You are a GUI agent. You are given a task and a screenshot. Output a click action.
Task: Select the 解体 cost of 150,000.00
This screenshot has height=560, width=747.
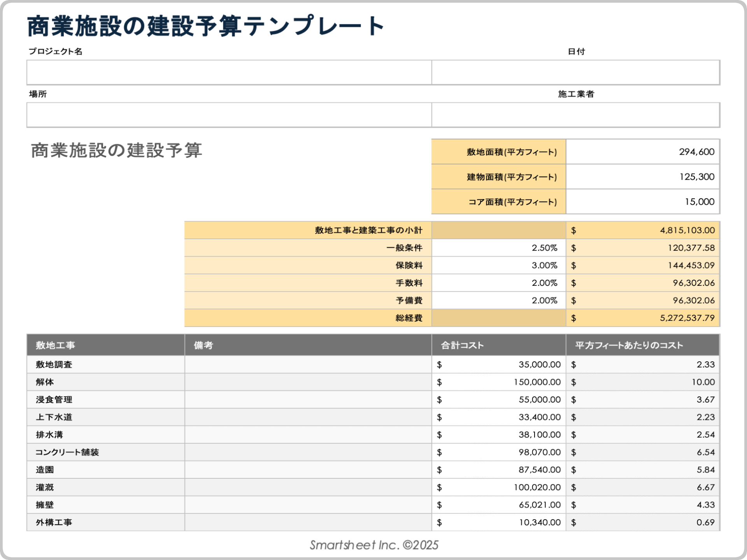pyautogui.click(x=537, y=382)
